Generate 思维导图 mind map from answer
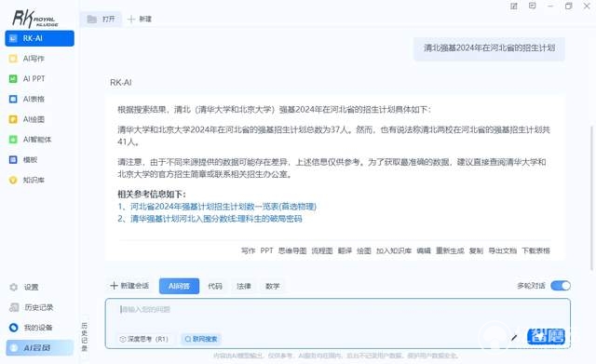 [292, 250]
